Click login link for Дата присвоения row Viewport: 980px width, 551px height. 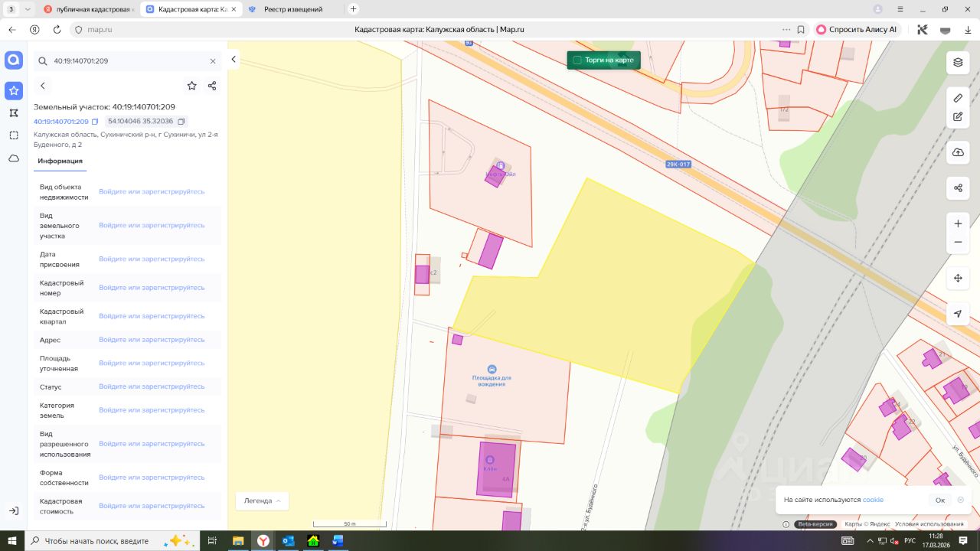coord(152,259)
